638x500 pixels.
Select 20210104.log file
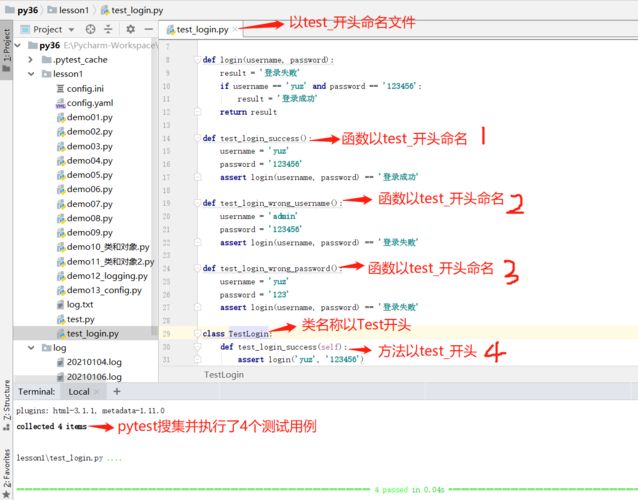point(94,362)
